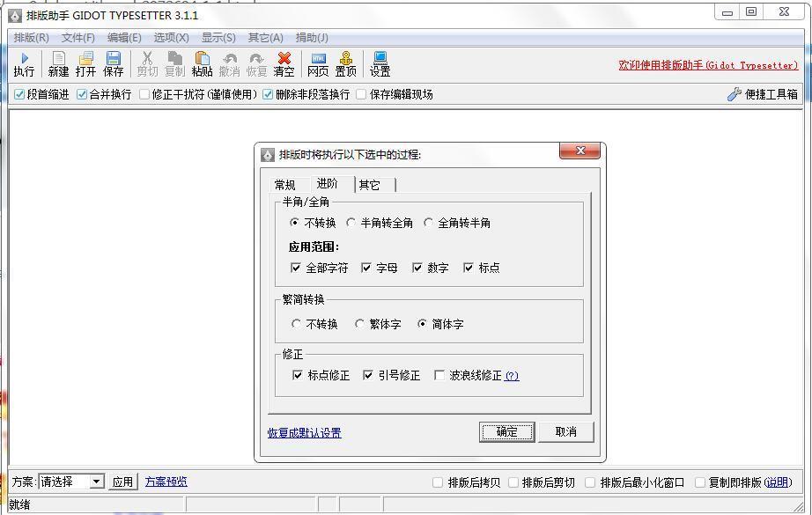Select 不转换 under 繁简转换

pos(296,324)
